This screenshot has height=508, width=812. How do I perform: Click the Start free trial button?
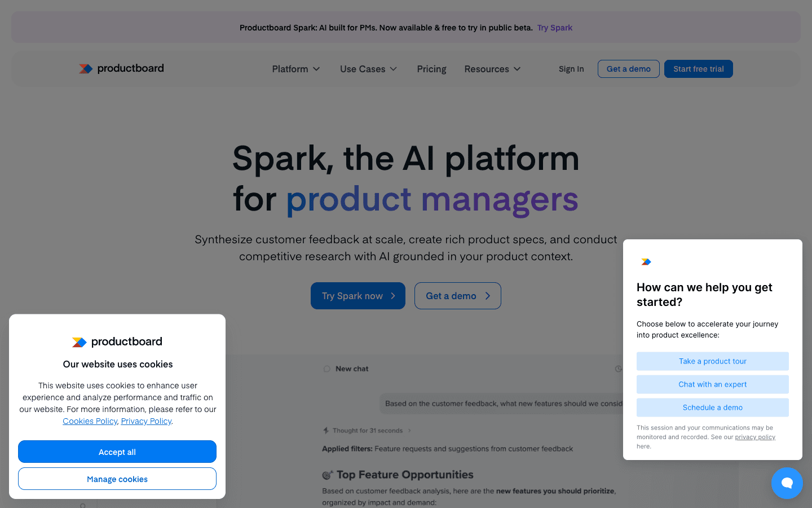[x=698, y=68]
